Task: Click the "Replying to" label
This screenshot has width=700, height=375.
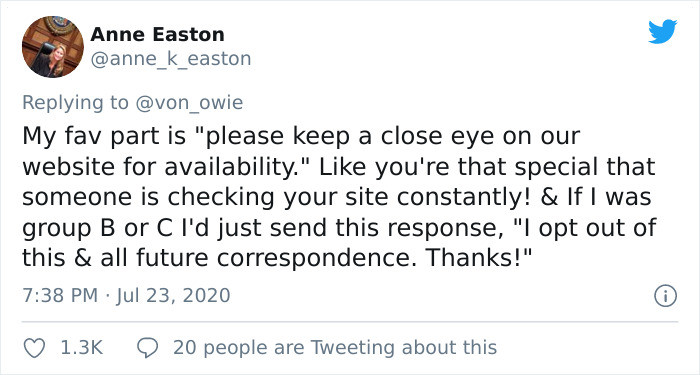Action: pyautogui.click(x=75, y=103)
